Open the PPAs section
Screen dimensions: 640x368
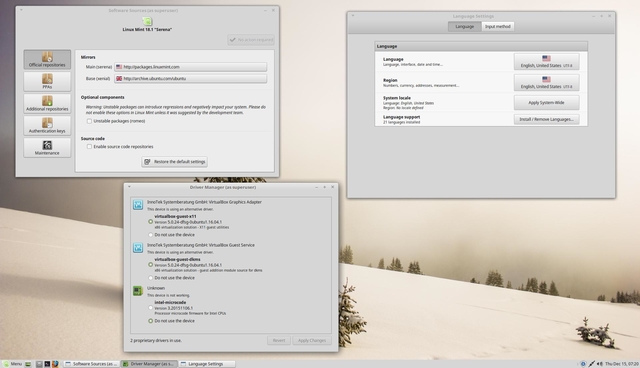click(47, 82)
